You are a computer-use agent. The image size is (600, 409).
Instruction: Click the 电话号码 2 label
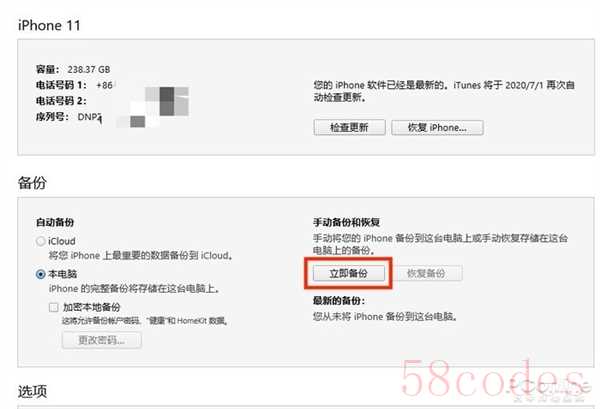pyautogui.click(x=61, y=101)
